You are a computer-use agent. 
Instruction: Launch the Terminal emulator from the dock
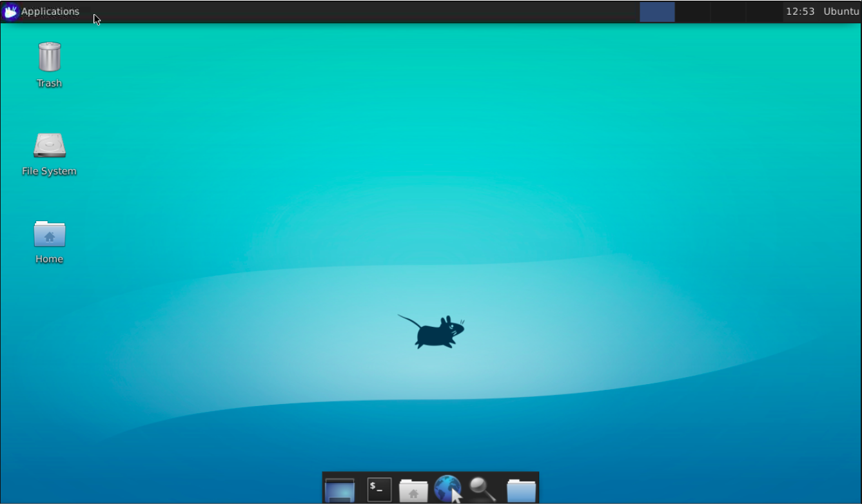(379, 489)
